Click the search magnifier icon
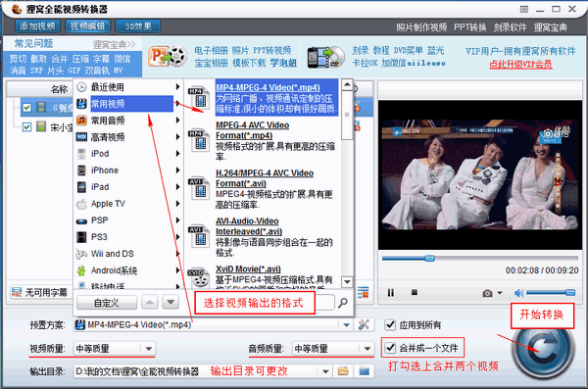 [x=343, y=303]
